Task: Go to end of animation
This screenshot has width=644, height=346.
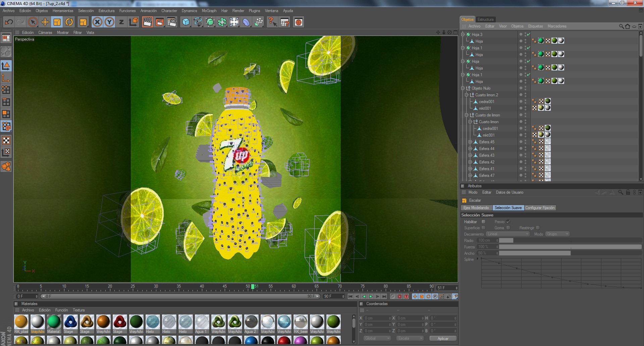Action: 384,296
